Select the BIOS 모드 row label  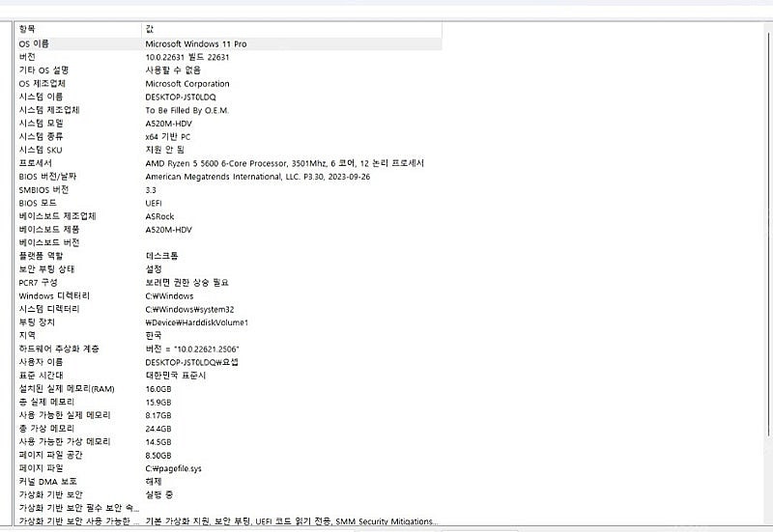tap(38, 203)
